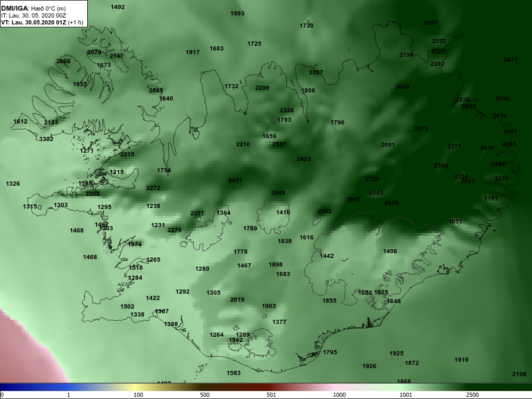Click the map value 1442

[x=327, y=256]
